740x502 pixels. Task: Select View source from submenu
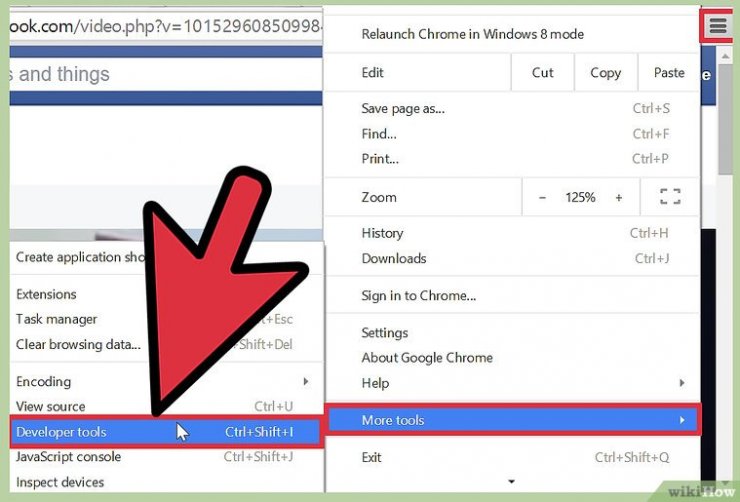pyautogui.click(x=167, y=406)
